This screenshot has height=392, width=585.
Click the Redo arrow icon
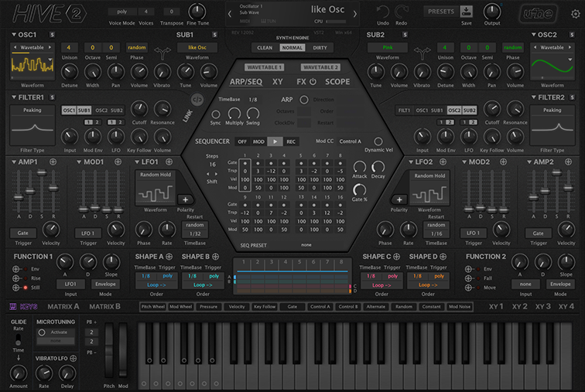point(402,12)
